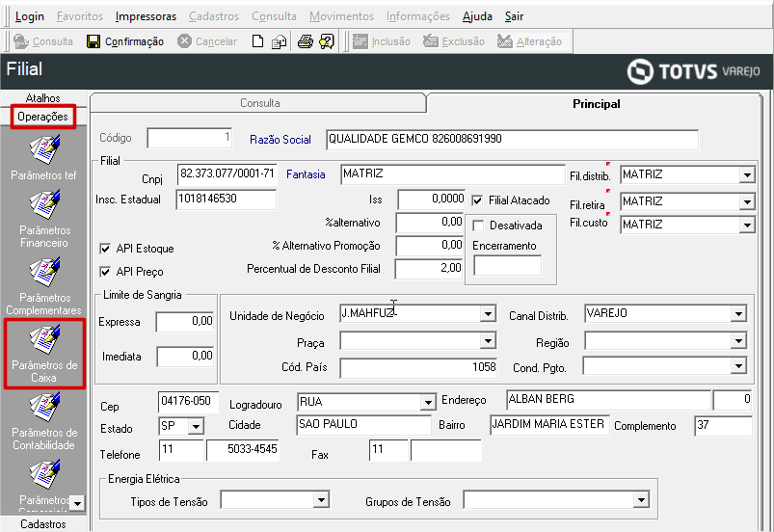Open the Unidade de Negócio dropdown
This screenshot has width=774, height=532.
coord(488,314)
